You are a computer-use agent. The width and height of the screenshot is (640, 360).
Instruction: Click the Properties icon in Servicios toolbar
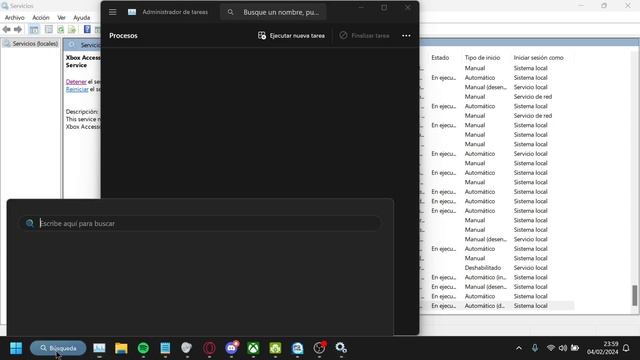coord(49,29)
